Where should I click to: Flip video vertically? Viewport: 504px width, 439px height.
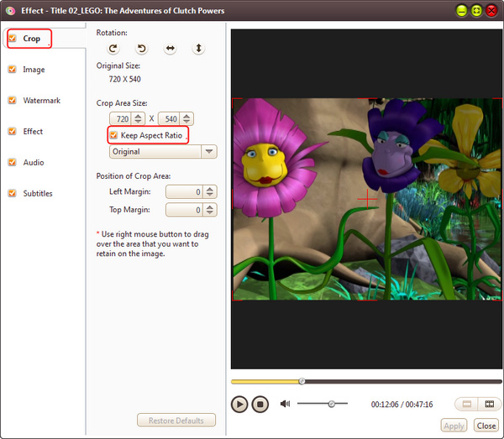click(x=198, y=49)
